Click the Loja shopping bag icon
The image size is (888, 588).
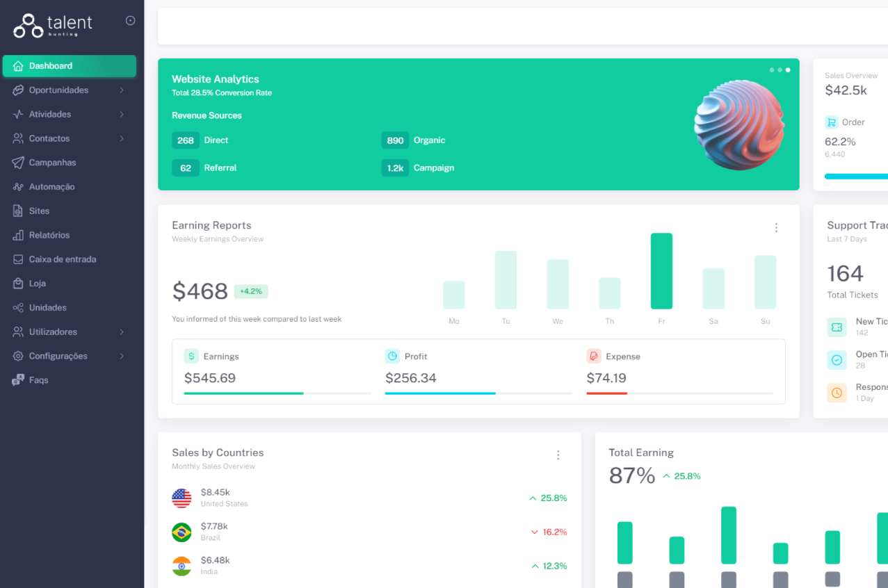(18, 284)
